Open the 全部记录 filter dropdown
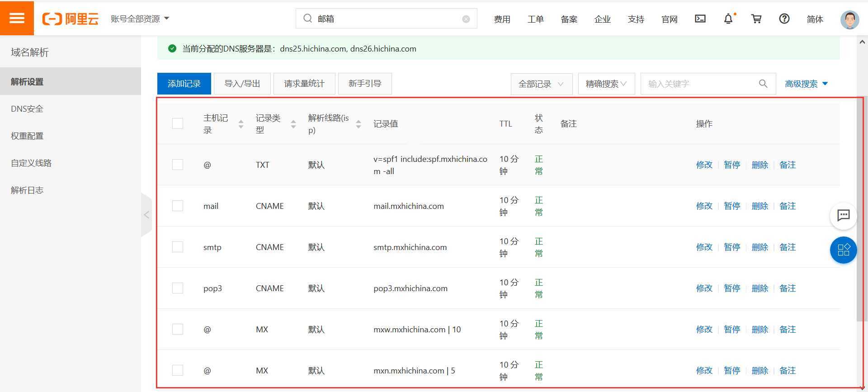This screenshot has width=868, height=392. click(542, 84)
